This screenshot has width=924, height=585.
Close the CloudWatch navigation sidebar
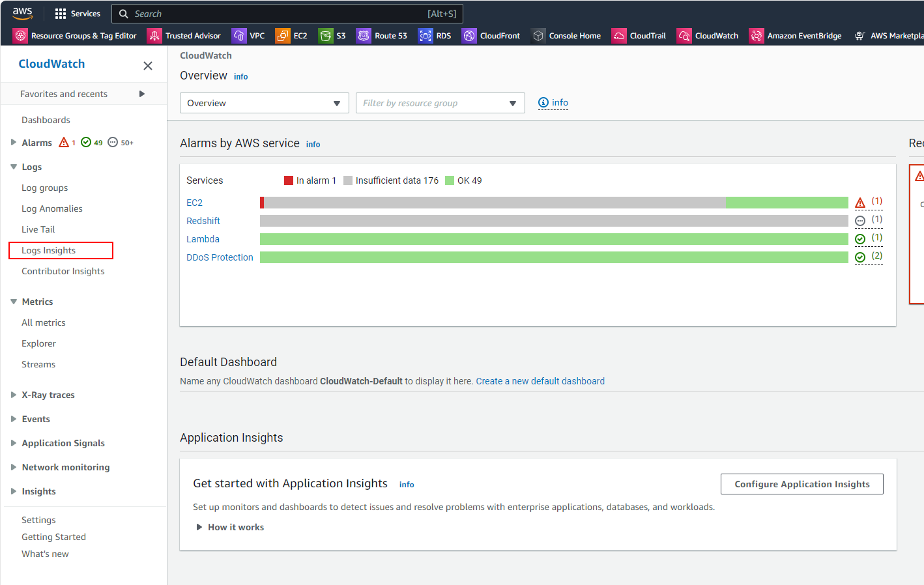(x=148, y=66)
